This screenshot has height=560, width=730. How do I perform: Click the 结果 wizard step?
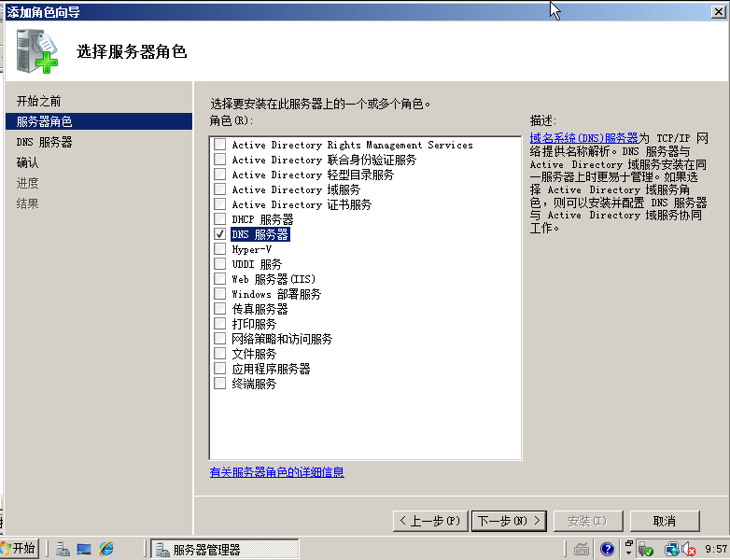(x=27, y=203)
